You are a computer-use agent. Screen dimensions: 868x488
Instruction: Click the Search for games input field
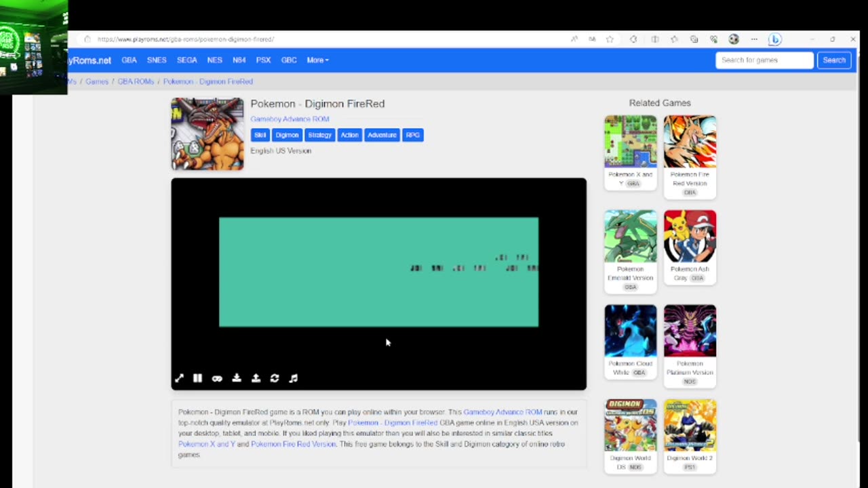coord(764,60)
